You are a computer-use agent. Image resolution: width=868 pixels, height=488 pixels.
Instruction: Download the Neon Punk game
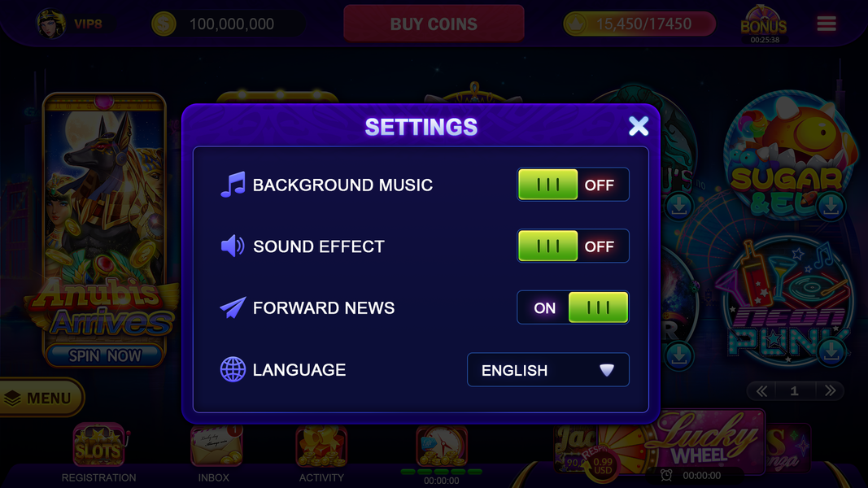[831, 351]
